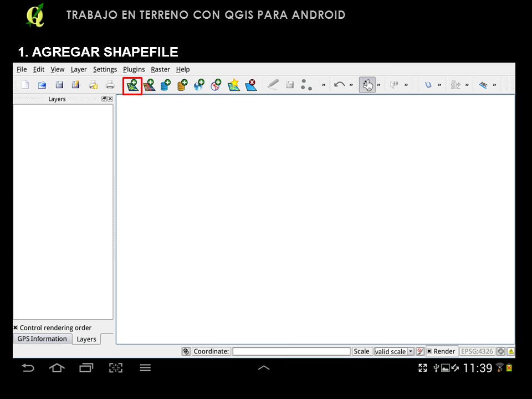Open the File menu
The width and height of the screenshot is (532, 399).
point(22,69)
